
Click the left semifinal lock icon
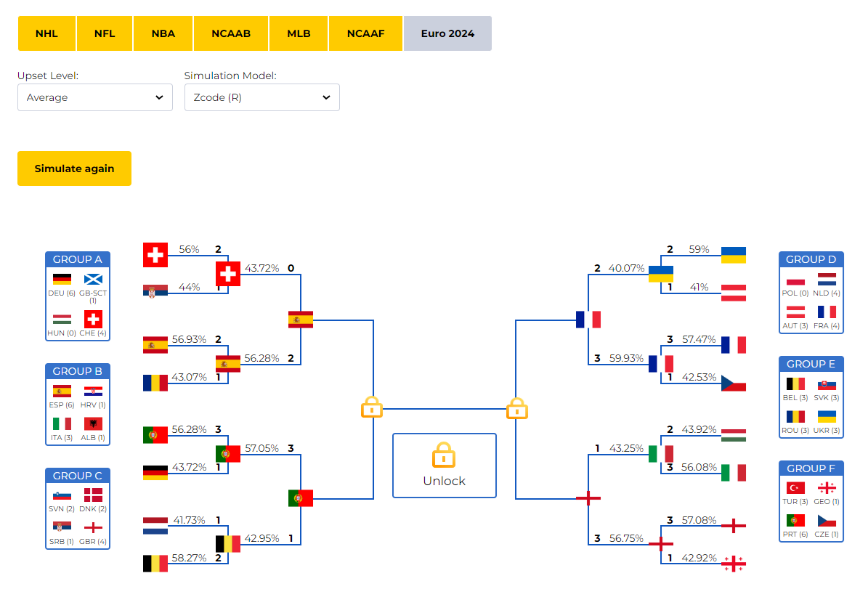(x=372, y=407)
